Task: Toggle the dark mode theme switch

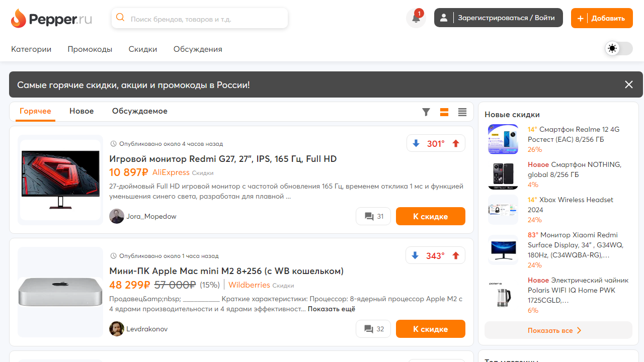Action: [x=618, y=49]
